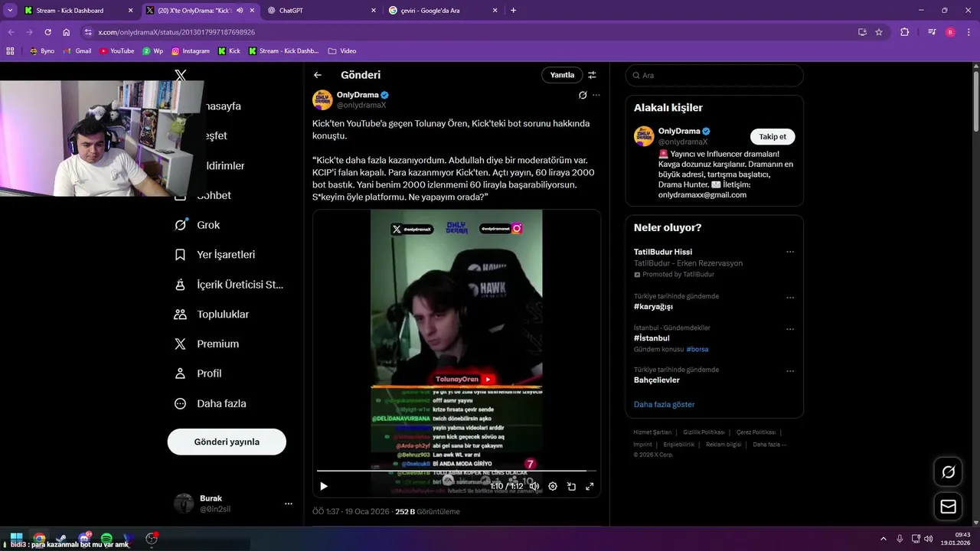Open the Grok item in the sidebar
980x551 pixels.
click(198, 225)
